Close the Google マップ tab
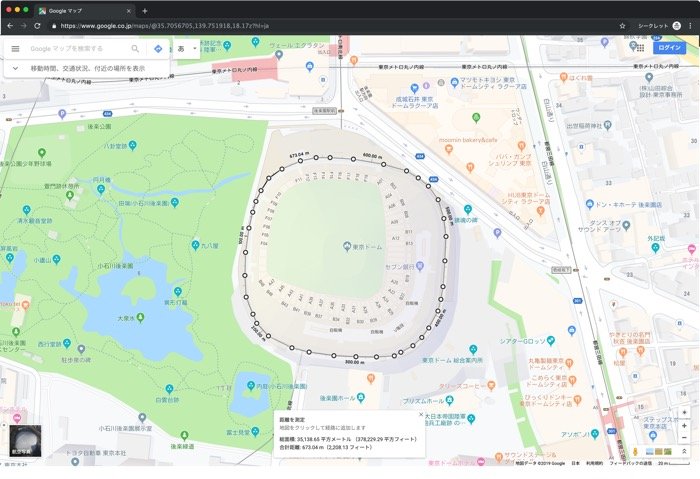 point(129,11)
